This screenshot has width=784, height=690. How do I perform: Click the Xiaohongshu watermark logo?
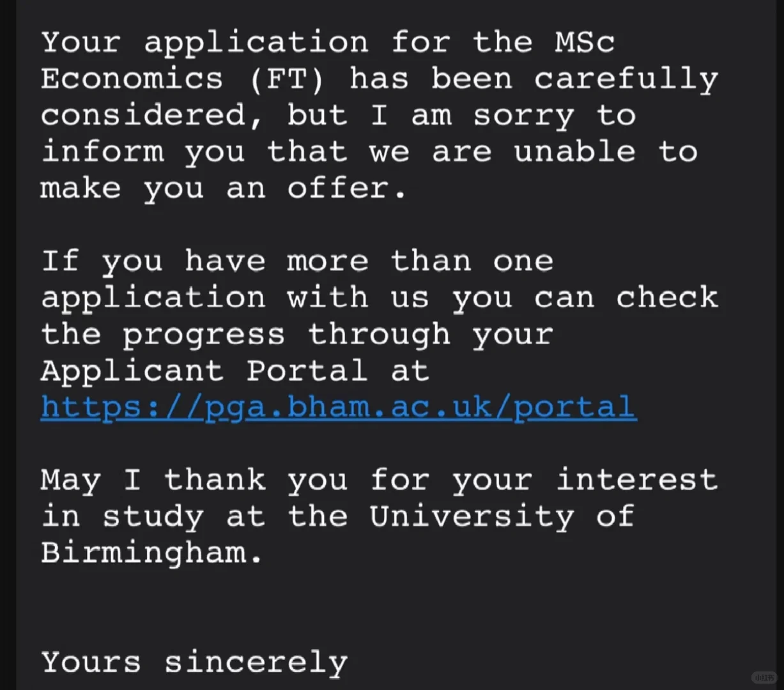764,677
